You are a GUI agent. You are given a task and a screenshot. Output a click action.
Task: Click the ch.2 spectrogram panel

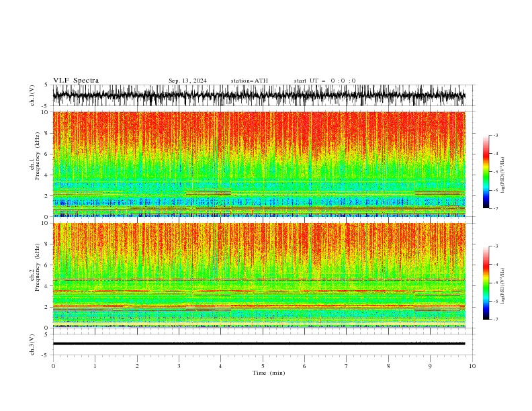pyautogui.click(x=259, y=275)
